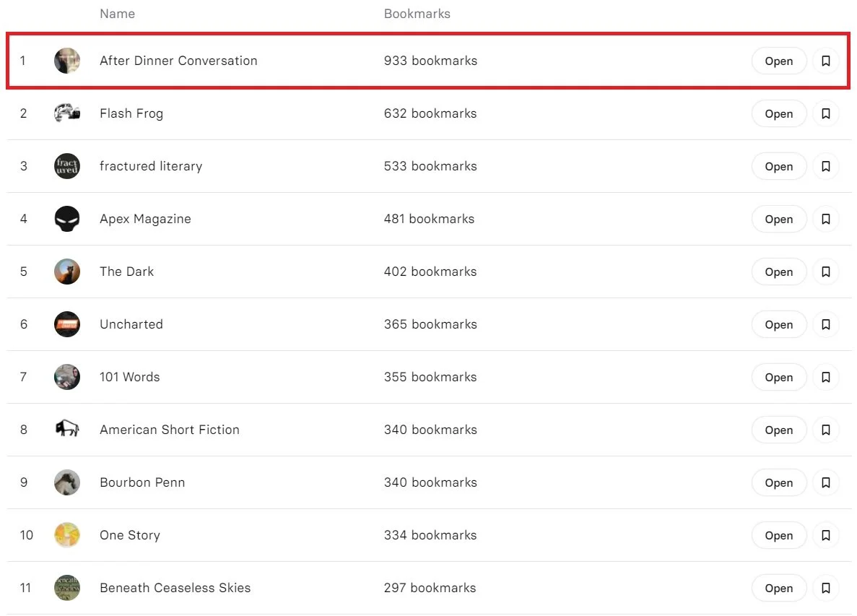857x616 pixels.
Task: Click After Dinner Conversation avatar
Action: (x=67, y=61)
